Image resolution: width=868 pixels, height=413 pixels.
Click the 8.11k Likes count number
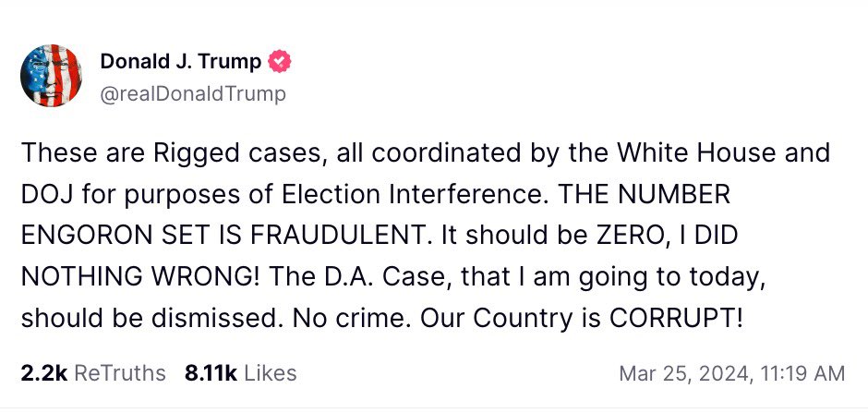211,373
